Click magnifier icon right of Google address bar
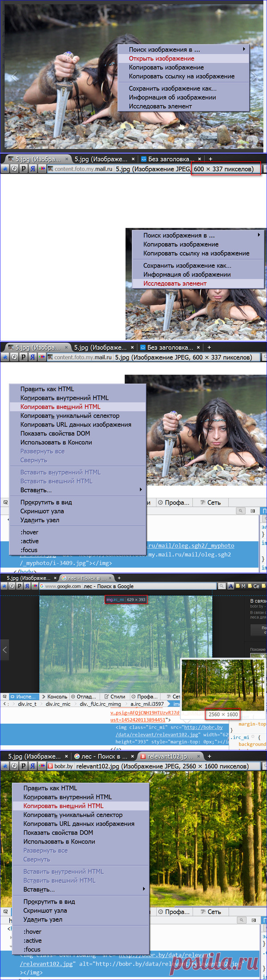Image resolution: width=267 pixels, height=980 pixels. click(221, 586)
